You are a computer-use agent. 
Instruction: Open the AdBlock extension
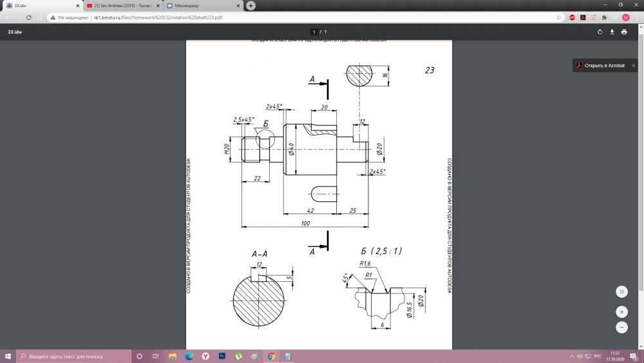[x=572, y=17]
